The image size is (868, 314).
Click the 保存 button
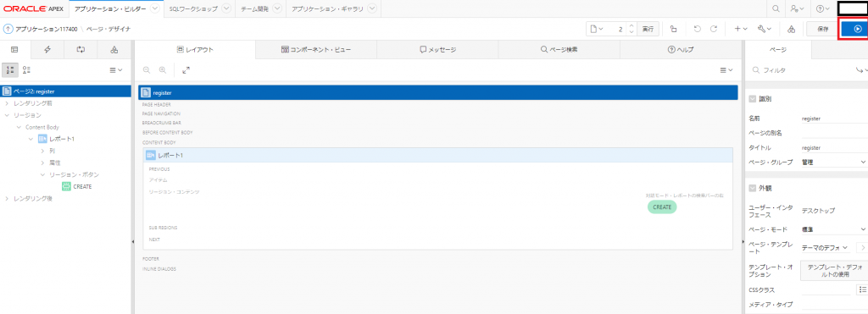(x=822, y=30)
